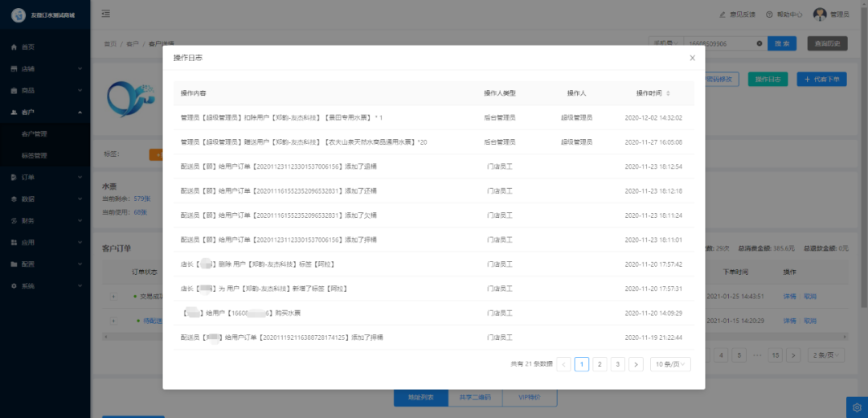Expand 财务 sidebar menu
Viewport: 868px width, 418px height.
45,220
